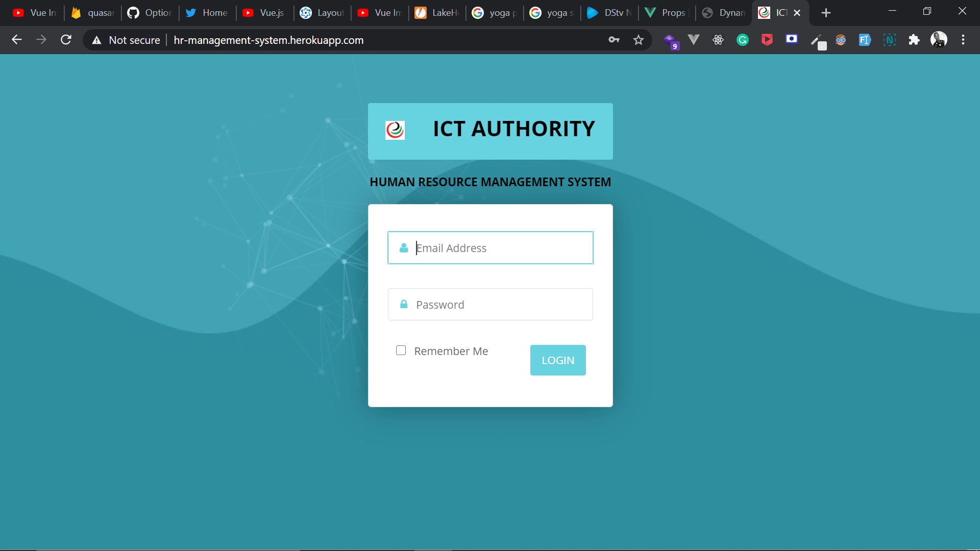Viewport: 980px width, 551px height.
Task: Click the browser back arrow
Action: (17, 40)
